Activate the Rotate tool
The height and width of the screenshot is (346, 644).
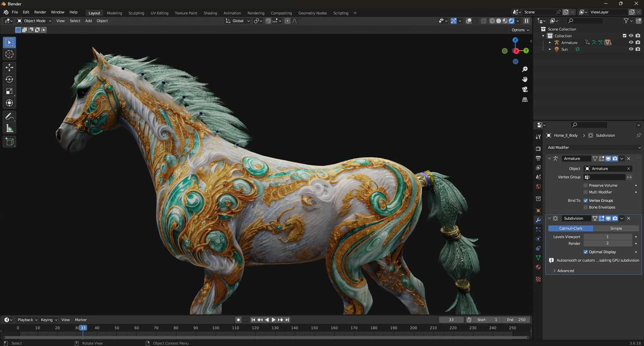(x=9, y=79)
